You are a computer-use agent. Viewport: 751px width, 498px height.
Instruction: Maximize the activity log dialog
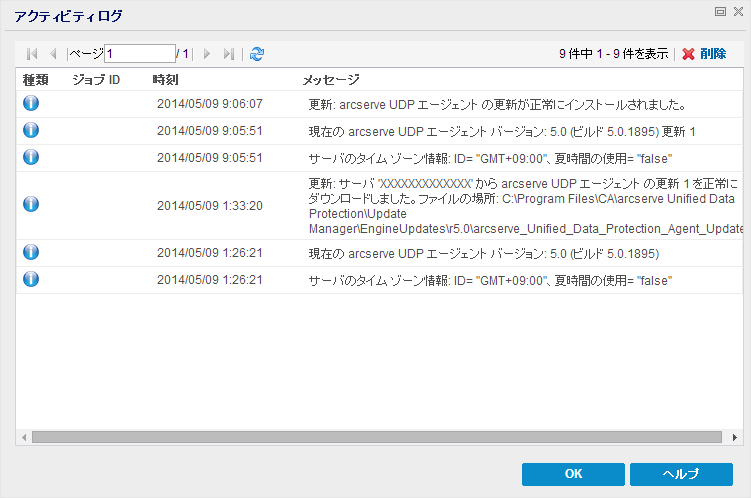coord(720,10)
